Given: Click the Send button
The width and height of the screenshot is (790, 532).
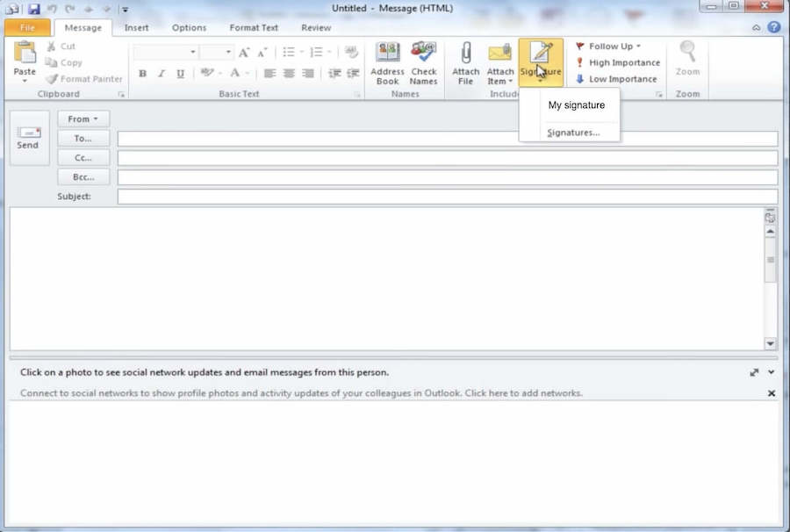Looking at the screenshot, I should 28,138.
